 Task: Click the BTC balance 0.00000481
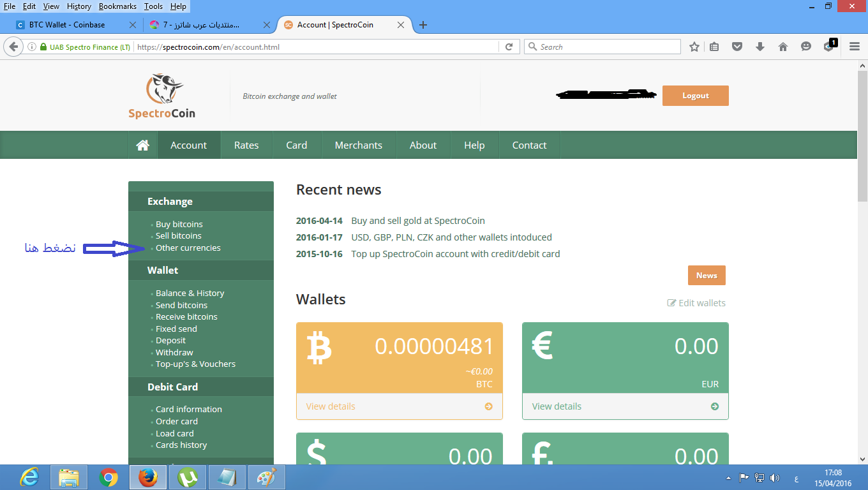[435, 346]
